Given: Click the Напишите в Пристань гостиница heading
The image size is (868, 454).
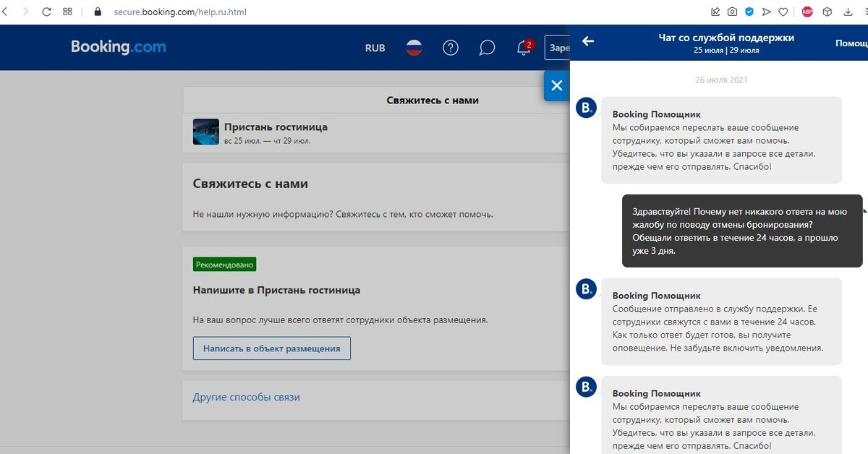Looking at the screenshot, I should (x=276, y=290).
